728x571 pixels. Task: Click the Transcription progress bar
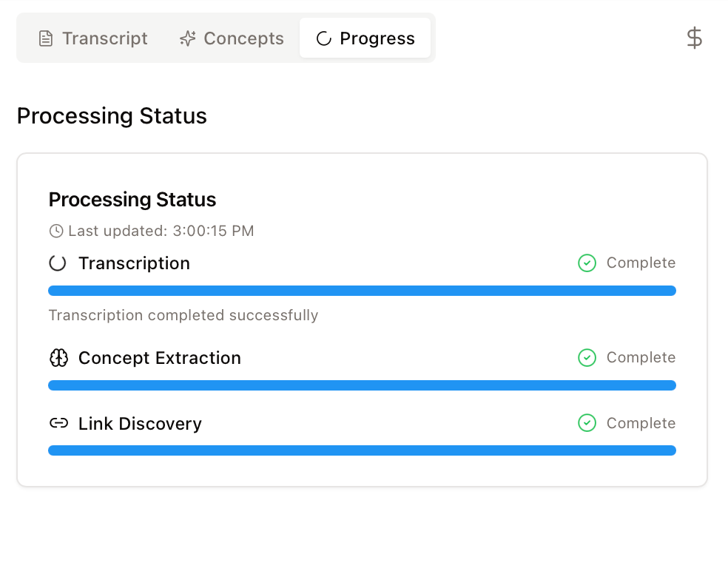[x=362, y=291]
